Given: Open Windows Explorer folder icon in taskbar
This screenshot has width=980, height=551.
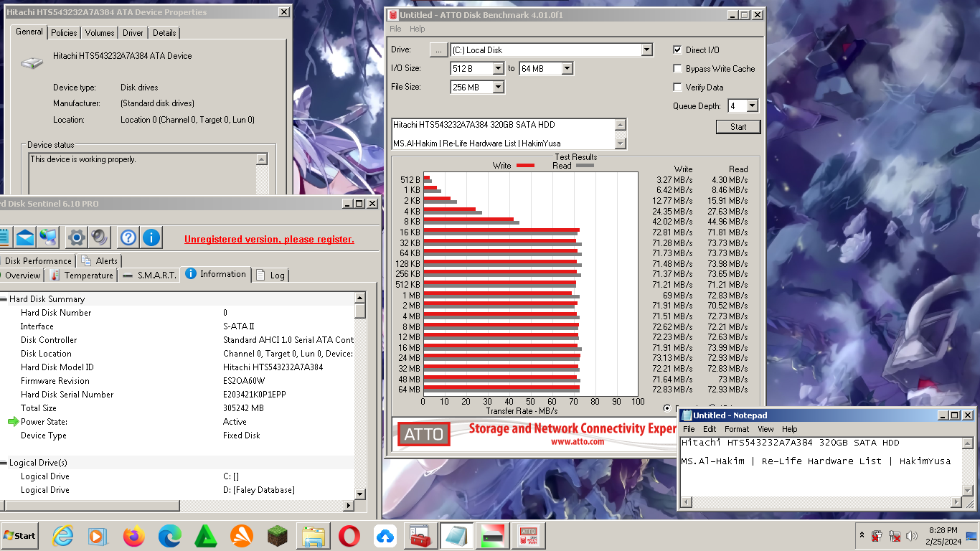Looking at the screenshot, I should [x=312, y=536].
